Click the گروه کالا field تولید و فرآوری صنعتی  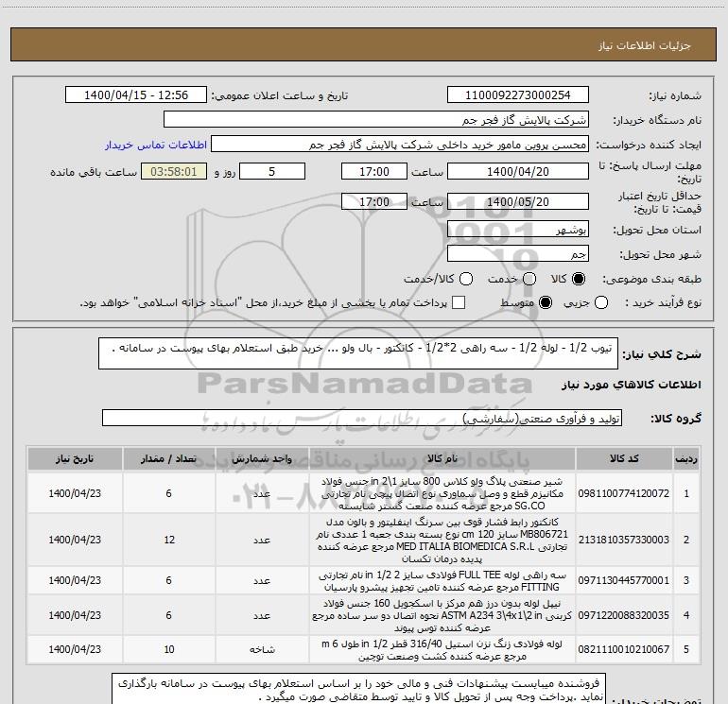(x=362, y=418)
